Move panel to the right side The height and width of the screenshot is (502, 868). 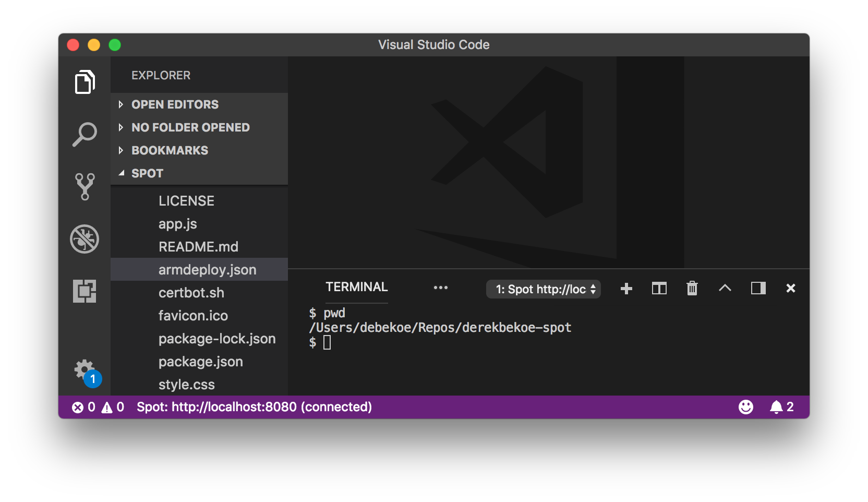point(758,288)
